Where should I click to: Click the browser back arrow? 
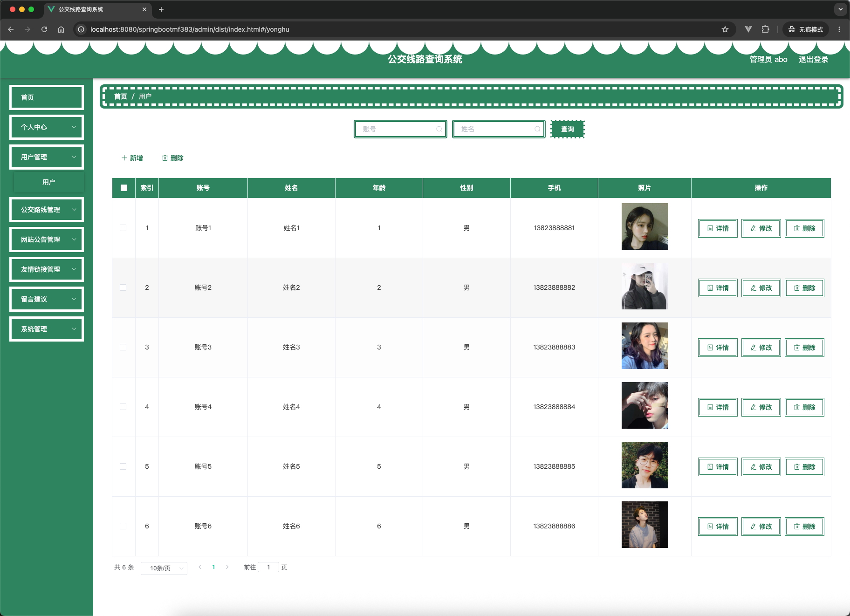point(11,29)
